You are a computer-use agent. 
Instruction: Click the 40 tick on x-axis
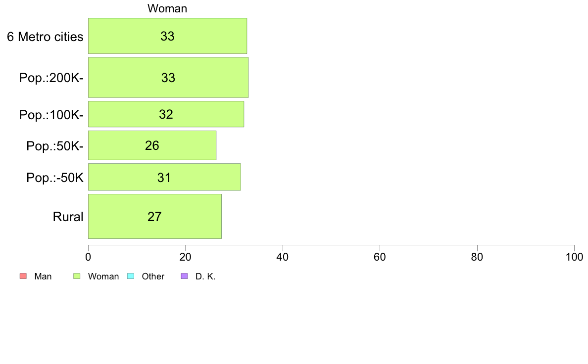tap(283, 257)
